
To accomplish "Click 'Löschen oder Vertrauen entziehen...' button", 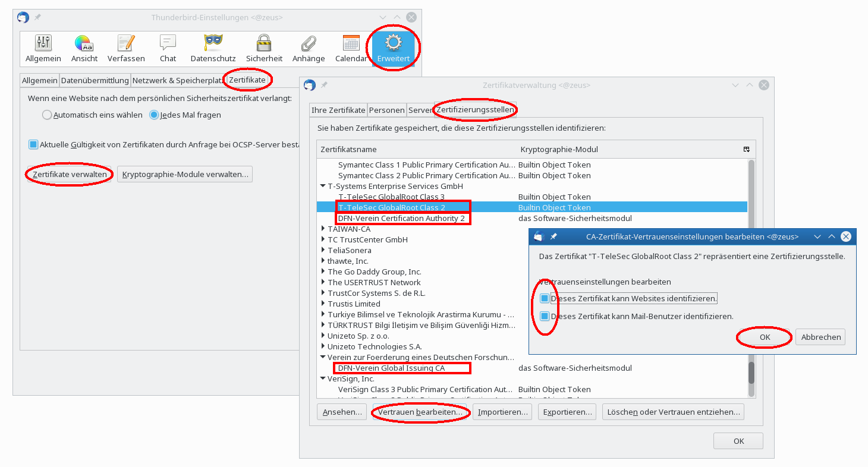I will click(673, 412).
